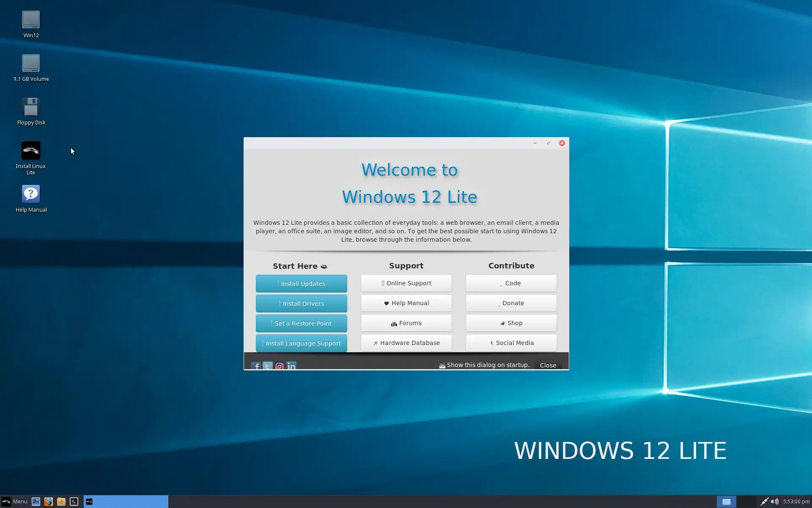Select the Floppy Disk desktop icon

tap(30, 108)
